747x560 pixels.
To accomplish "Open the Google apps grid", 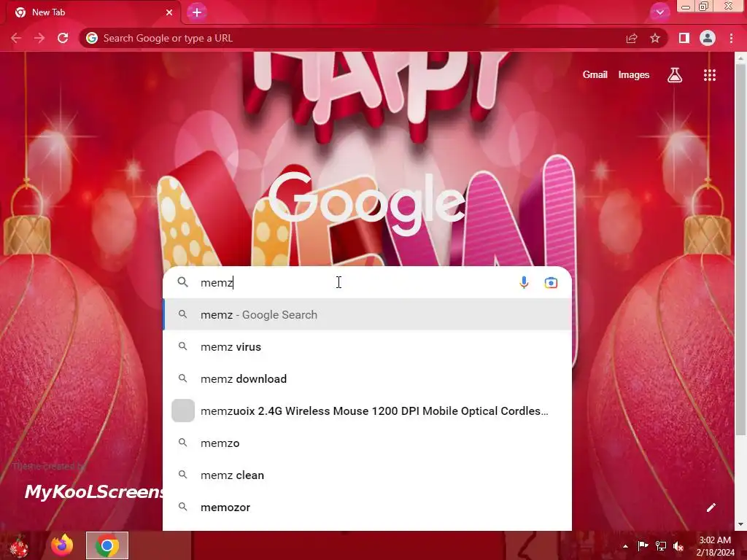I will [x=710, y=75].
